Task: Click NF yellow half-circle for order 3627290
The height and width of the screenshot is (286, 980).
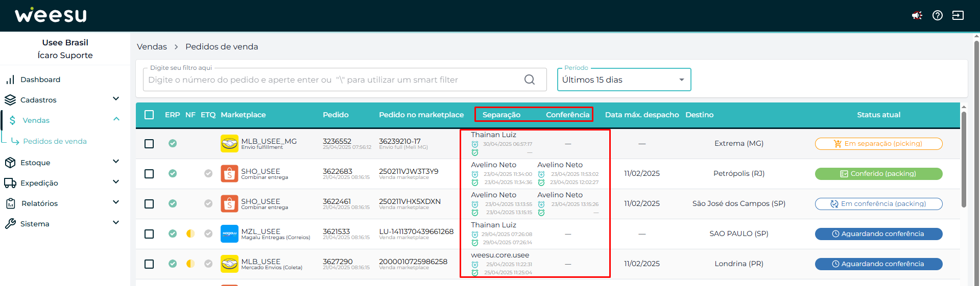Action: [190, 264]
